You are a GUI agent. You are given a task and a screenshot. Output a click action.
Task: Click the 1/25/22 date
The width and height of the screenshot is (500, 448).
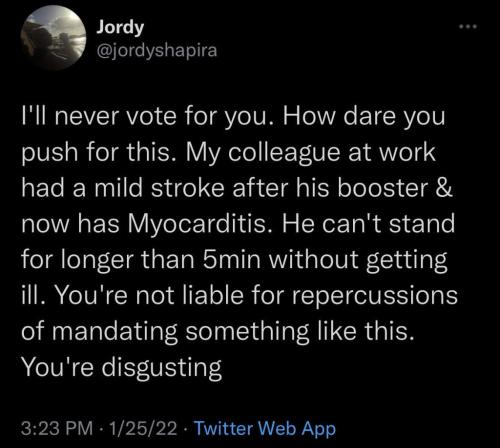[x=144, y=428]
